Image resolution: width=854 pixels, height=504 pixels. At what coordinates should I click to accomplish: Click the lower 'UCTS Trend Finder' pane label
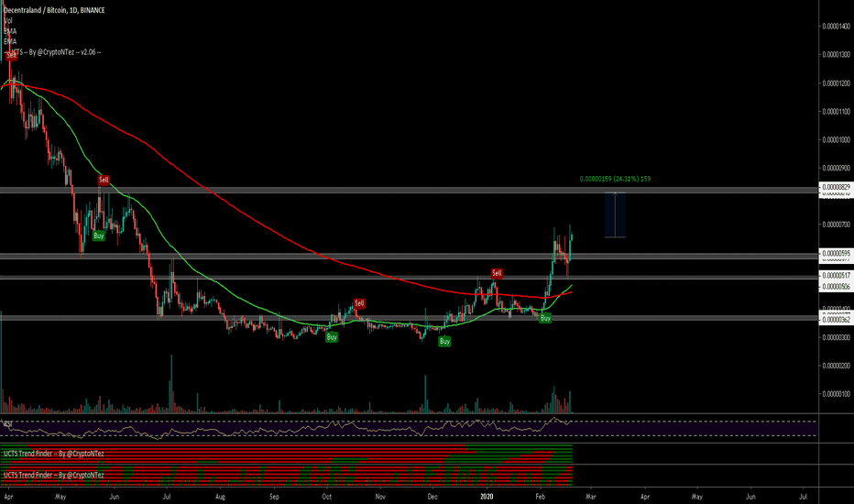[53, 475]
